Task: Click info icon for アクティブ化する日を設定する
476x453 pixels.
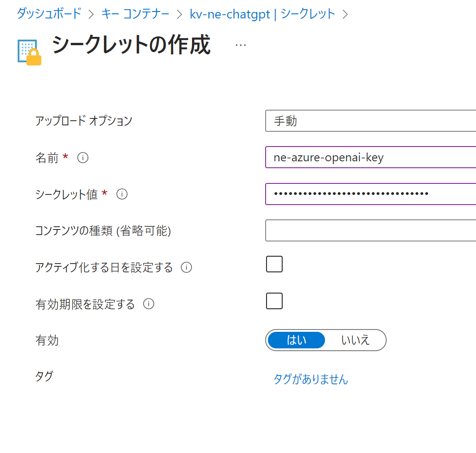Action: [x=186, y=267]
